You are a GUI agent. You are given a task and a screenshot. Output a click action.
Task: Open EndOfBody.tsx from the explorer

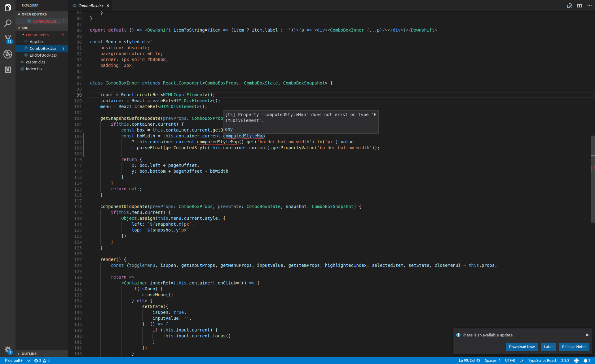click(43, 55)
